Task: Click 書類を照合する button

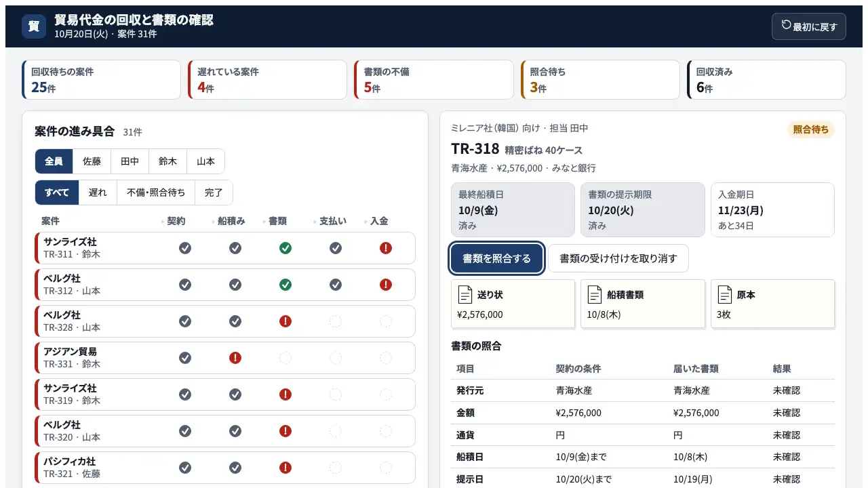Action: [x=496, y=258]
